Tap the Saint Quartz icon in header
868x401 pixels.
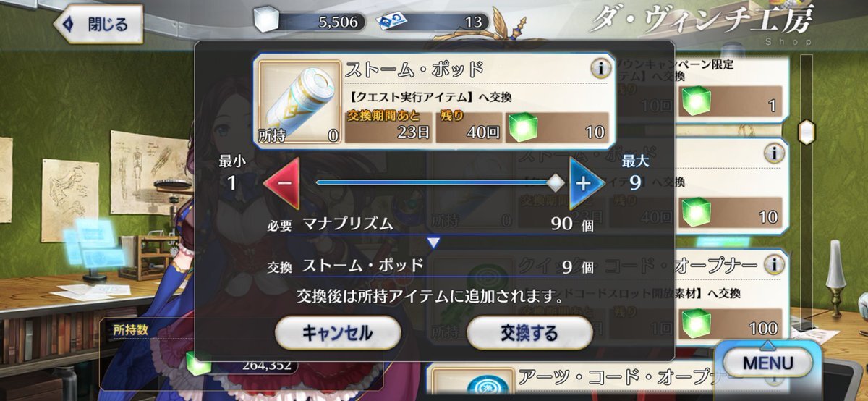point(266,22)
